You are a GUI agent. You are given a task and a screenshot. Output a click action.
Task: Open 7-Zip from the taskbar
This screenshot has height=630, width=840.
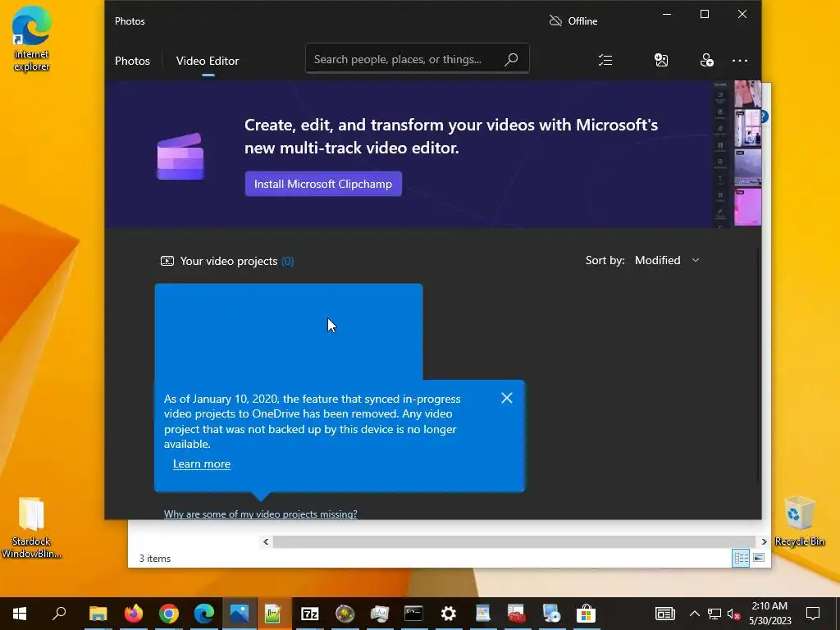(309, 614)
